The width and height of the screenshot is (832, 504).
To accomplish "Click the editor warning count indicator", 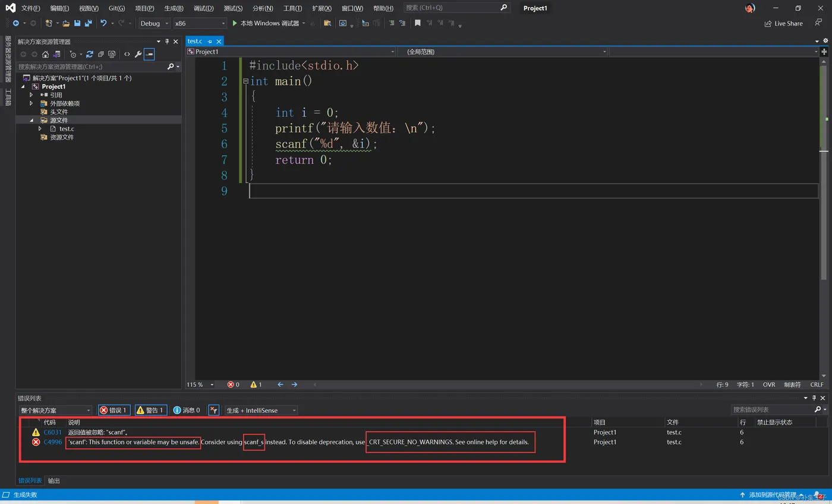I will click(256, 385).
